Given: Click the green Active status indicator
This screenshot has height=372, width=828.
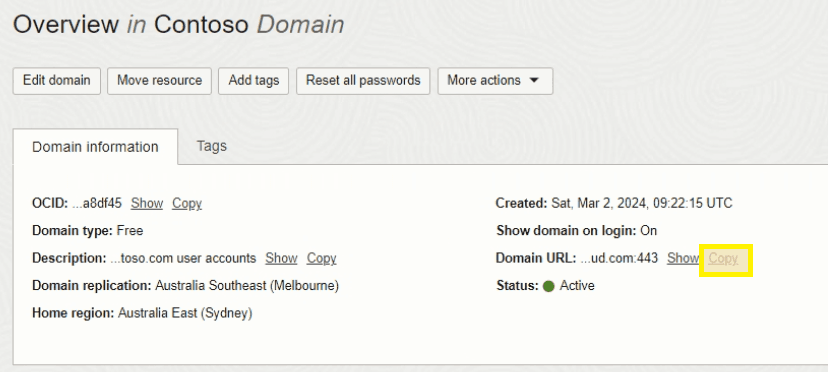Looking at the screenshot, I should [549, 286].
